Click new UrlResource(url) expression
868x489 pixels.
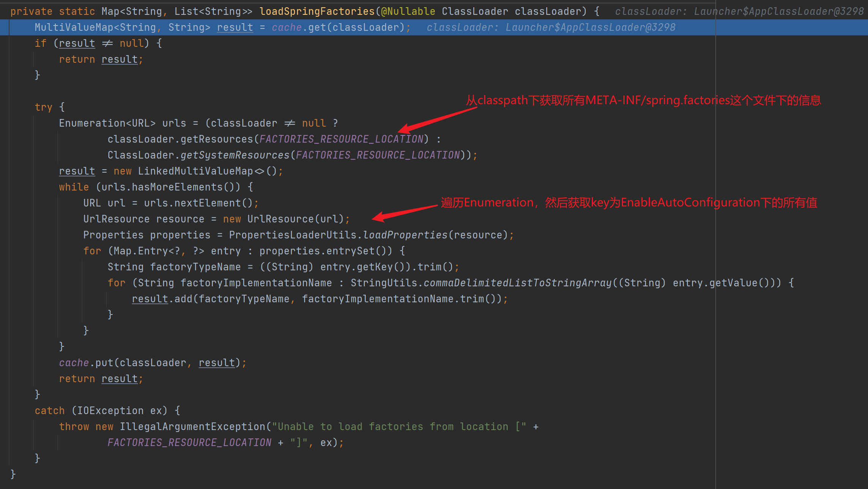pyautogui.click(x=283, y=219)
